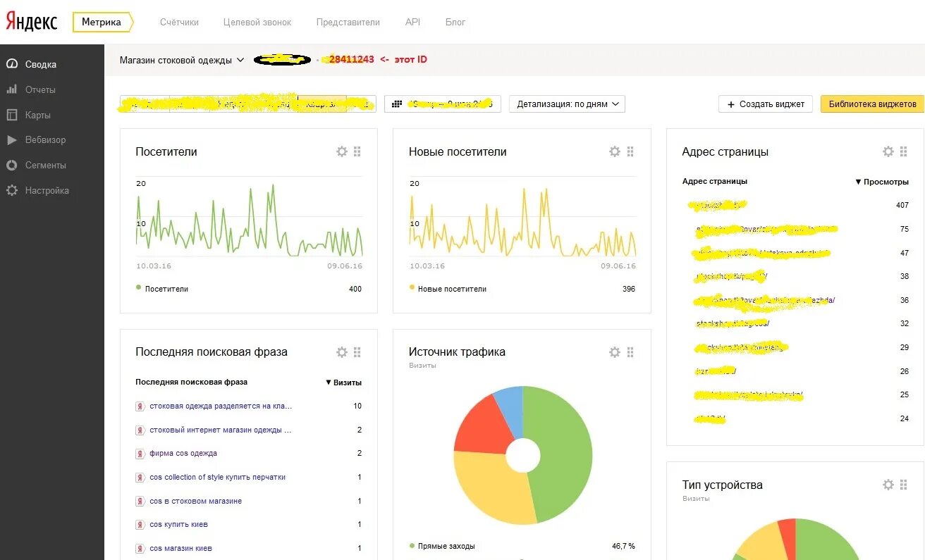Click the Яндекс logo
The image size is (925, 560).
32,22
